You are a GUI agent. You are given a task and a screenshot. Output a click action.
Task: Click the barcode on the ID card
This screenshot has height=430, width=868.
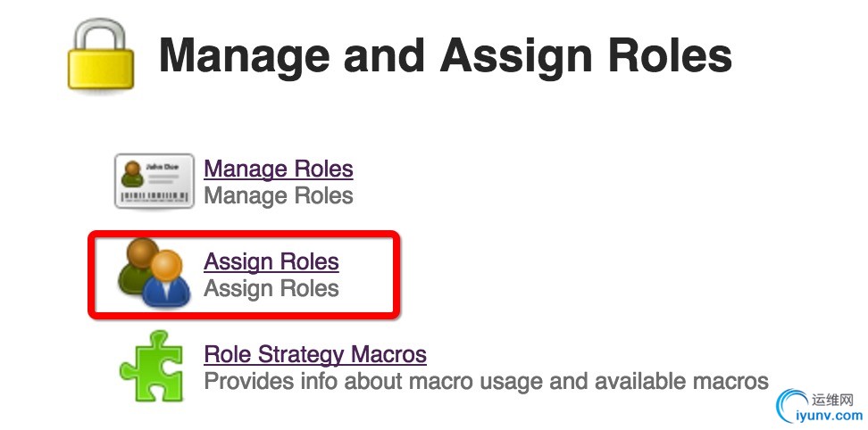click(154, 195)
